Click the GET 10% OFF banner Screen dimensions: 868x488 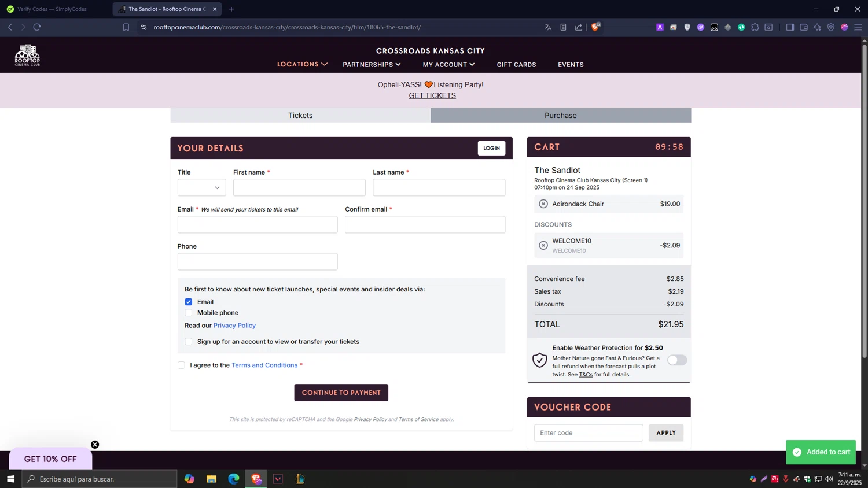50,459
